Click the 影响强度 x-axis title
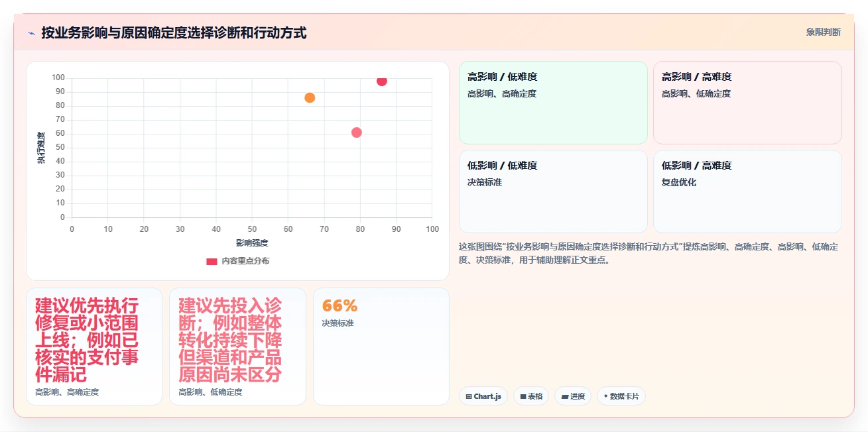 252,243
